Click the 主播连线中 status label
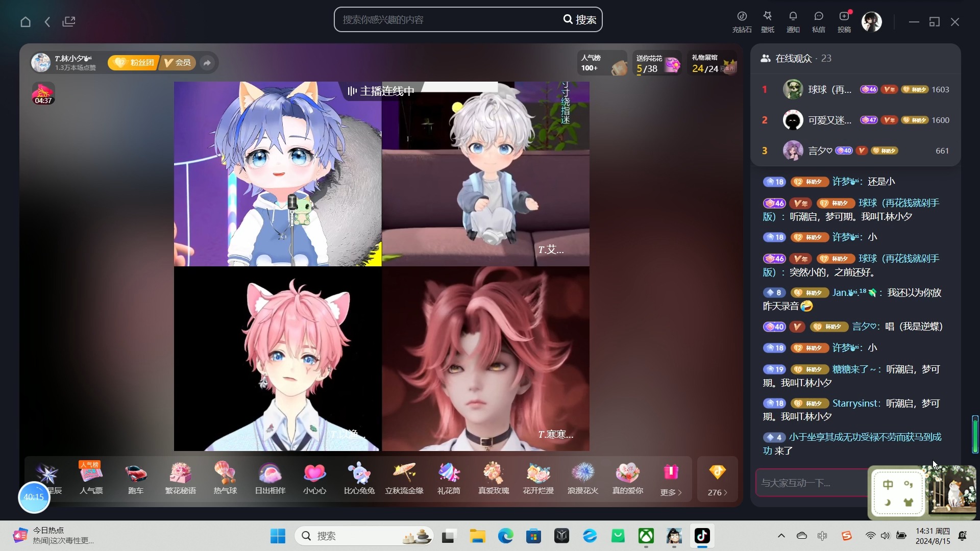 (381, 91)
